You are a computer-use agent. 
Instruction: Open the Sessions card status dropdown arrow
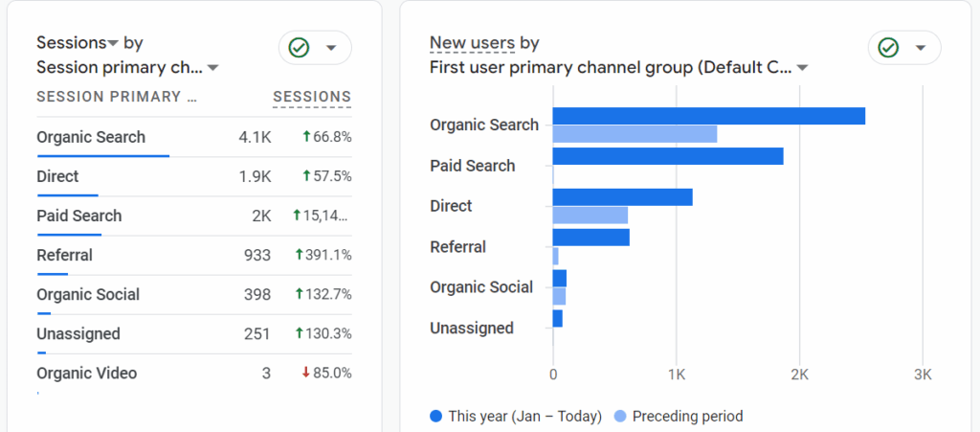[x=331, y=48]
